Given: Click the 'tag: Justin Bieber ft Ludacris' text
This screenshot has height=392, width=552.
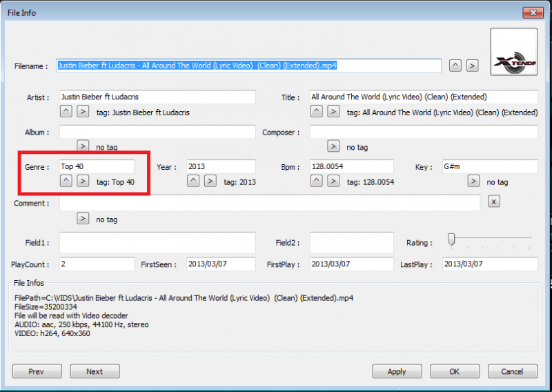Looking at the screenshot, I should (x=143, y=112).
